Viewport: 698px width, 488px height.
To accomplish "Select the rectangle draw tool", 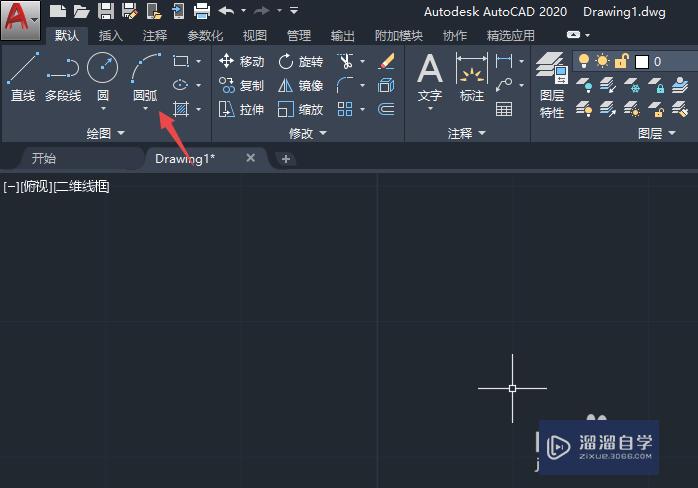I will pos(181,61).
